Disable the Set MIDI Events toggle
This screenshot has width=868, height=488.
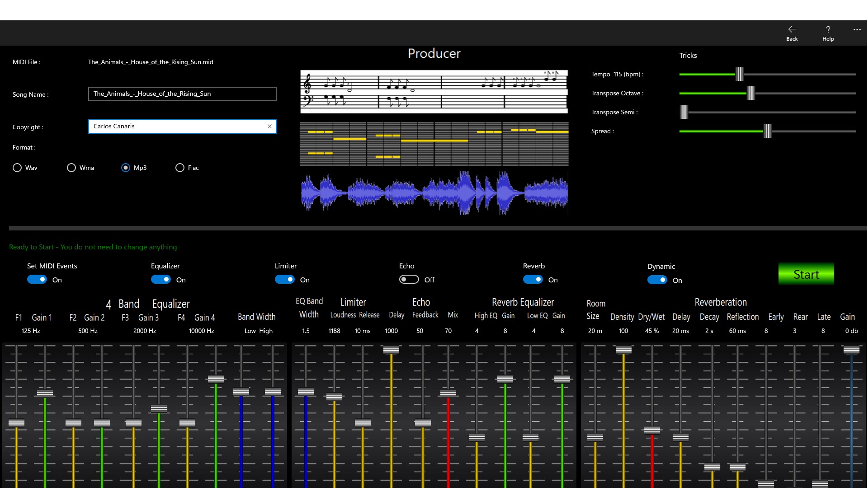(37, 279)
